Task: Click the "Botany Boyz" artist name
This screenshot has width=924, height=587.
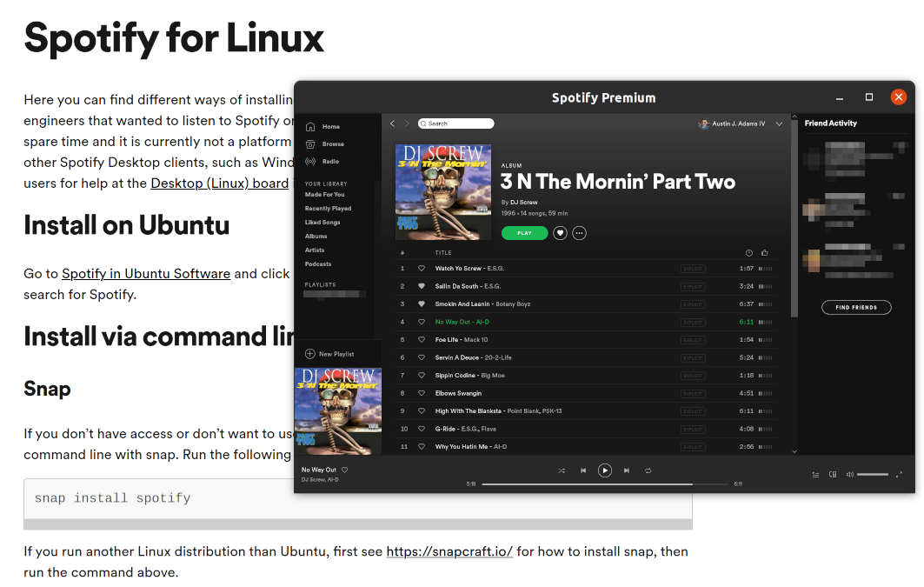Action: (x=513, y=304)
